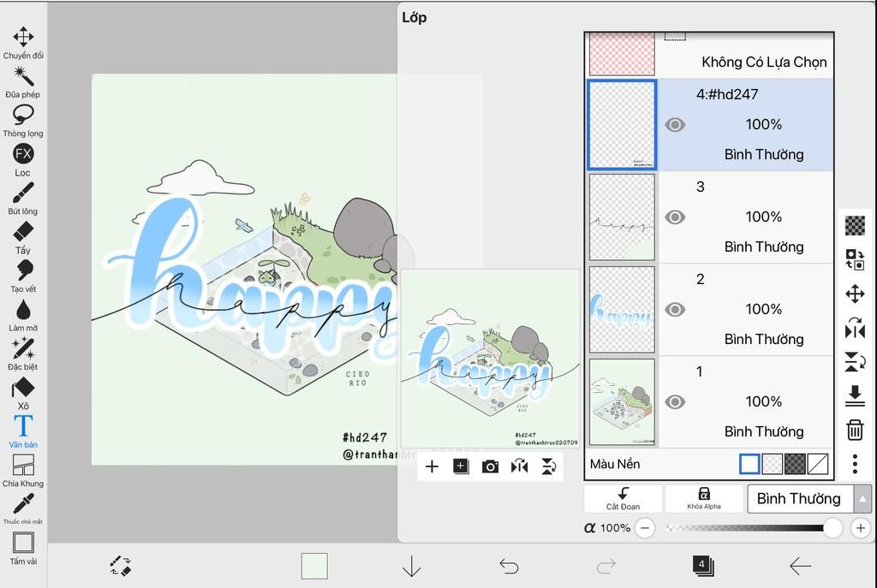Select layer 2 thumbnail with happy text

[622, 310]
